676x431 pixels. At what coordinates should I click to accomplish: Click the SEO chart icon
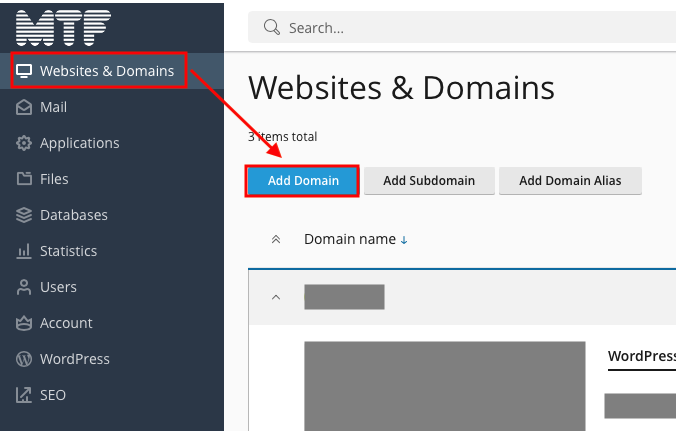[x=24, y=395]
